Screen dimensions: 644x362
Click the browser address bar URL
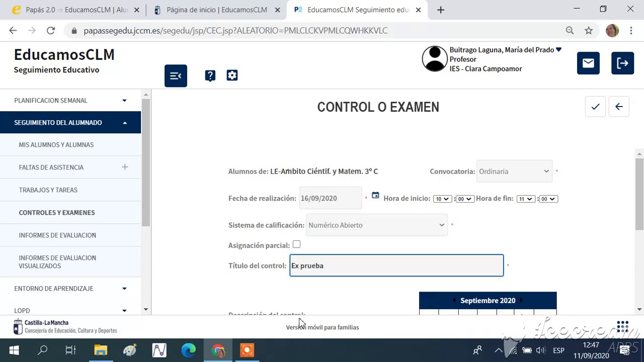[235, 31]
